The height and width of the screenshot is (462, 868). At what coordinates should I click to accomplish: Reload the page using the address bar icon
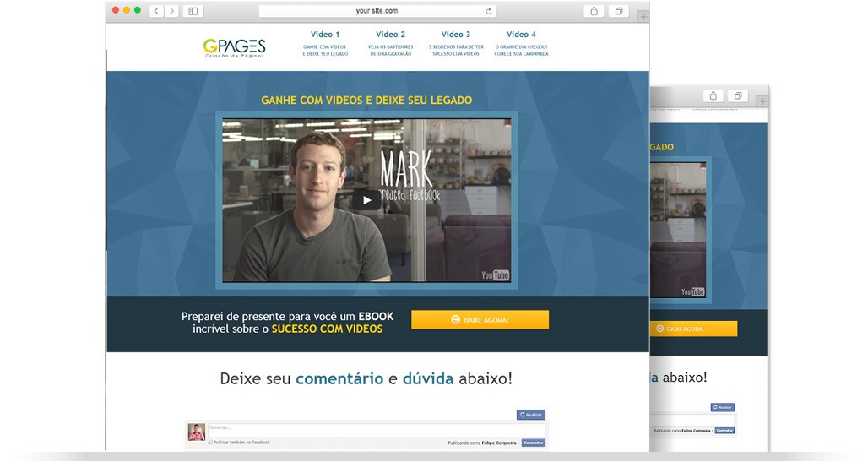click(489, 11)
